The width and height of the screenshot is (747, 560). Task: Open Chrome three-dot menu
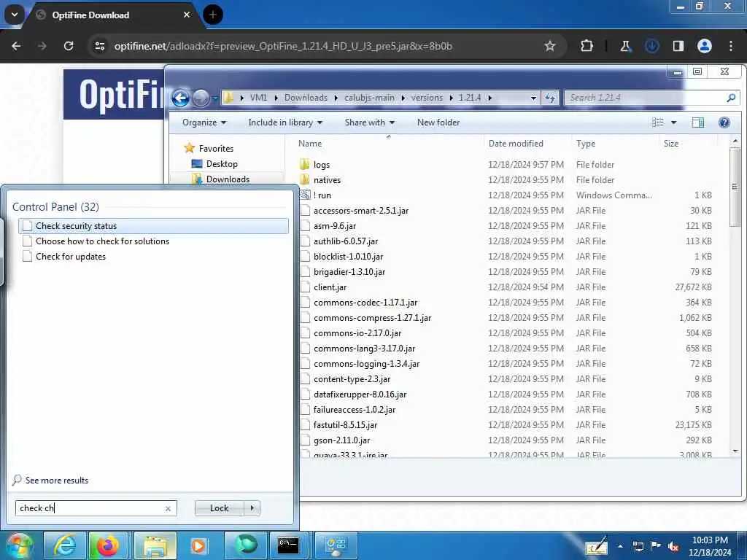(731, 46)
